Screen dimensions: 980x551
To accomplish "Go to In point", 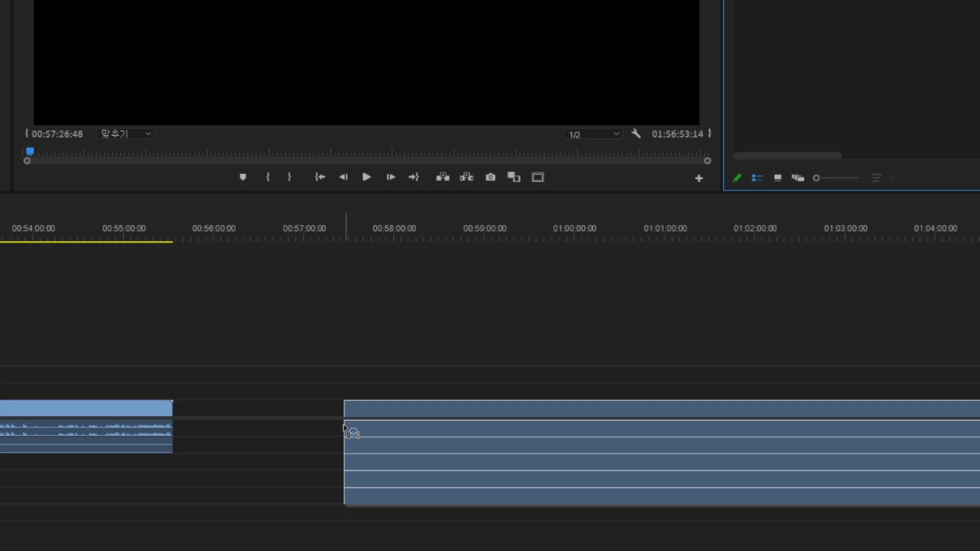I will point(320,177).
